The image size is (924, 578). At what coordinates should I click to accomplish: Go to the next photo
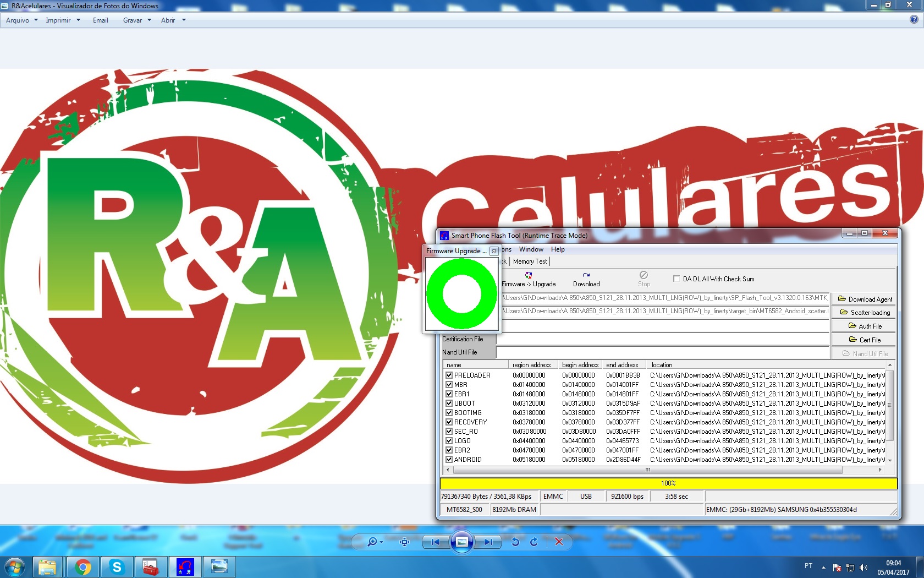click(x=488, y=542)
